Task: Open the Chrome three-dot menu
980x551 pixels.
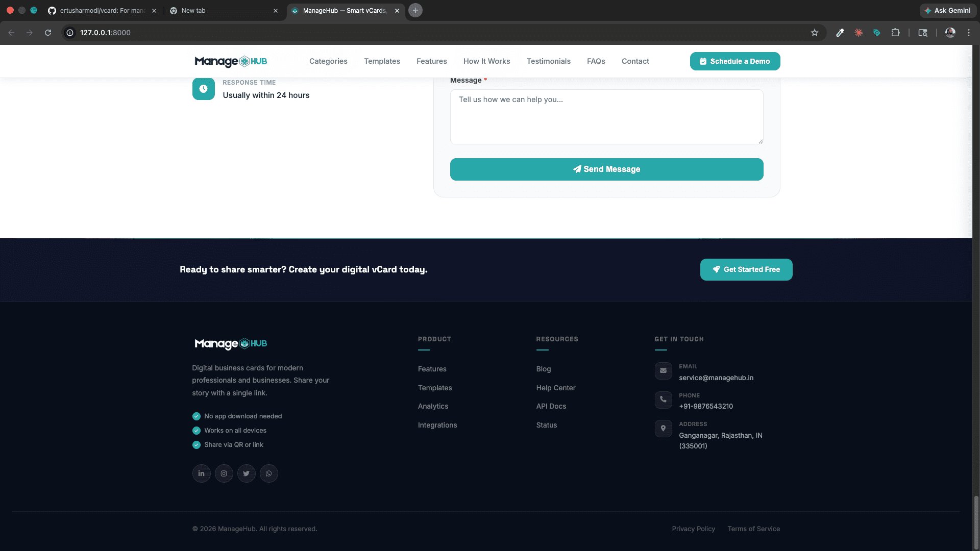Action: click(x=969, y=33)
